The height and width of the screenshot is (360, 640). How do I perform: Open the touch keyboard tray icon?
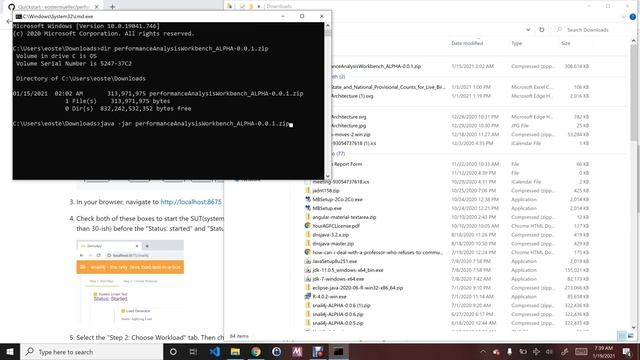point(581,351)
